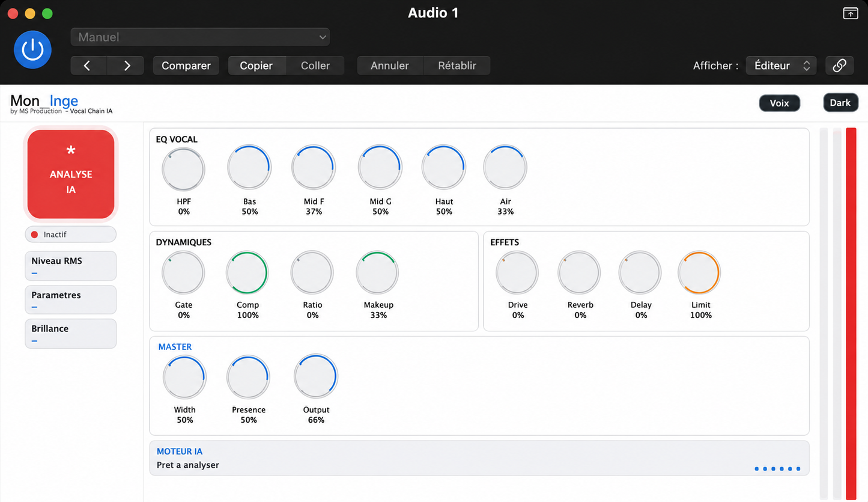
Task: Click the Mid G knob
Action: [380, 168]
